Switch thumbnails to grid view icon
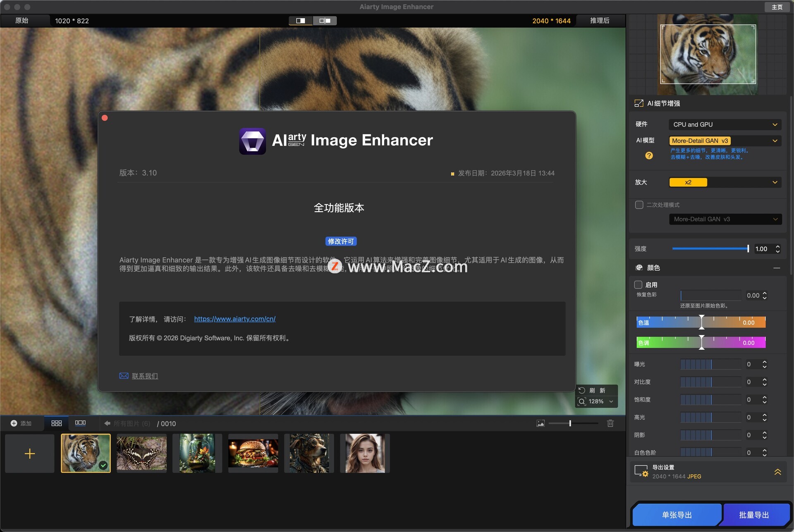The height and width of the screenshot is (532, 794). [x=56, y=423]
